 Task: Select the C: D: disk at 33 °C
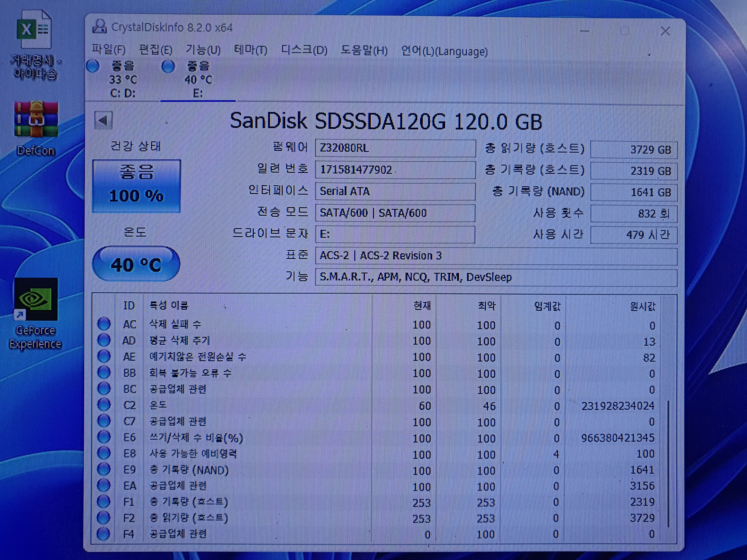click(123, 80)
